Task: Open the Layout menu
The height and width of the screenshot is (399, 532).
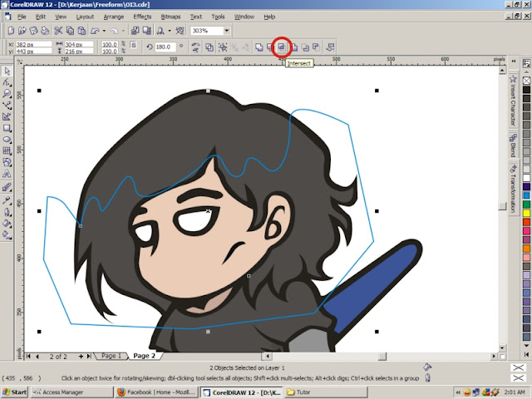Action: click(x=85, y=17)
